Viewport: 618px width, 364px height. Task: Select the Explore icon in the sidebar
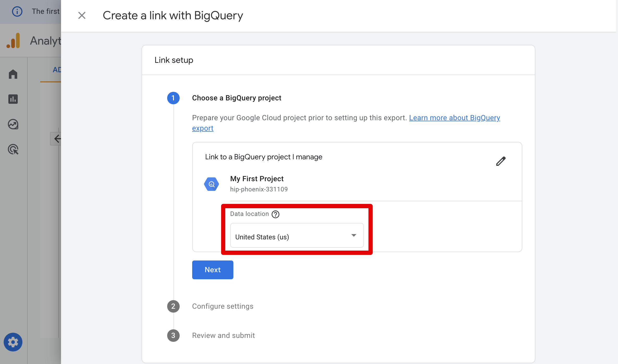click(13, 124)
